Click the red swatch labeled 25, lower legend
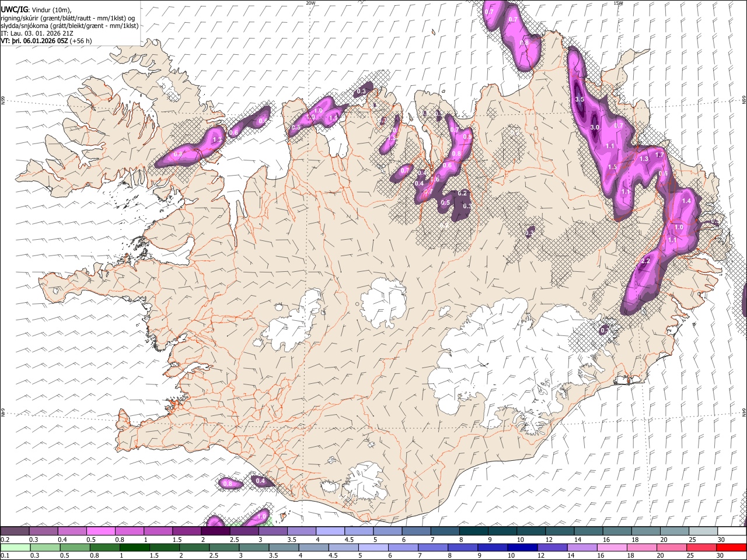This screenshot has width=747, height=560. point(702,547)
